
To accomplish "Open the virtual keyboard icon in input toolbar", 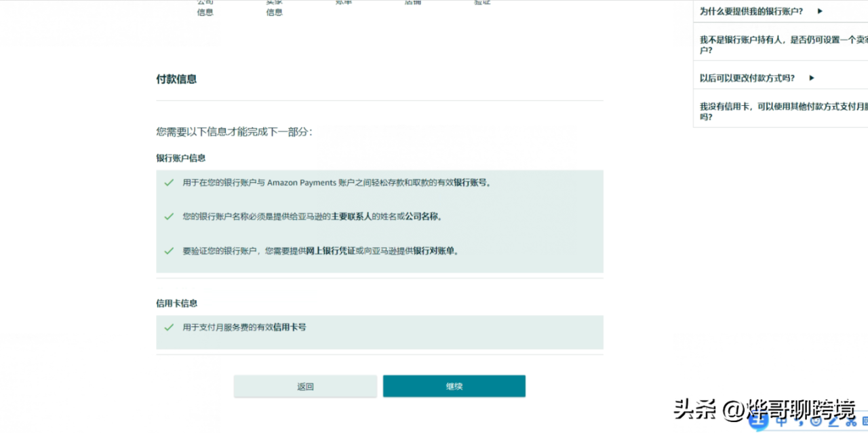I will [866, 421].
